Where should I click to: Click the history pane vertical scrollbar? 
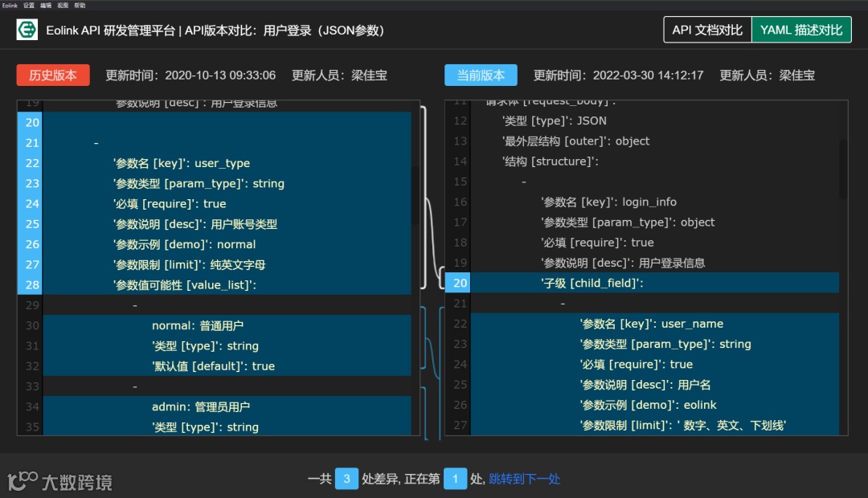416,194
